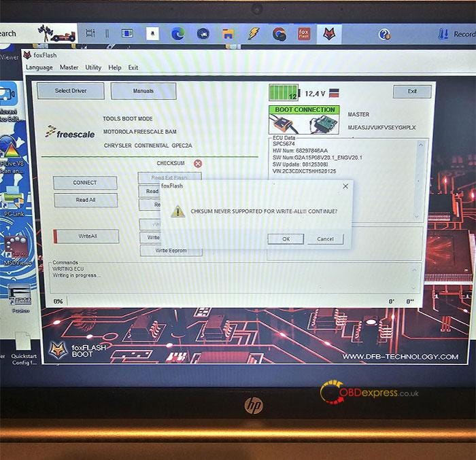This screenshot has height=460, width=476.
Task: Click the active foxFlash fox taskbar icon
Action: [329, 34]
